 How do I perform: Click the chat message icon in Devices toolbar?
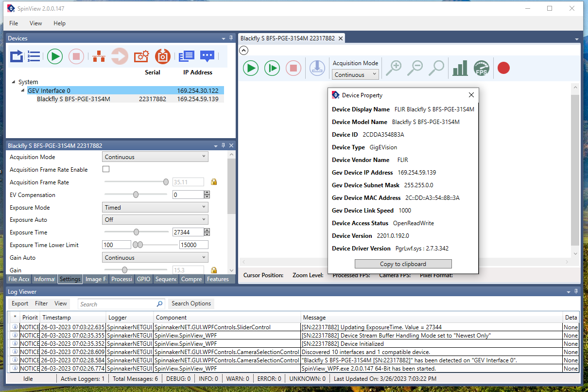[x=208, y=56]
